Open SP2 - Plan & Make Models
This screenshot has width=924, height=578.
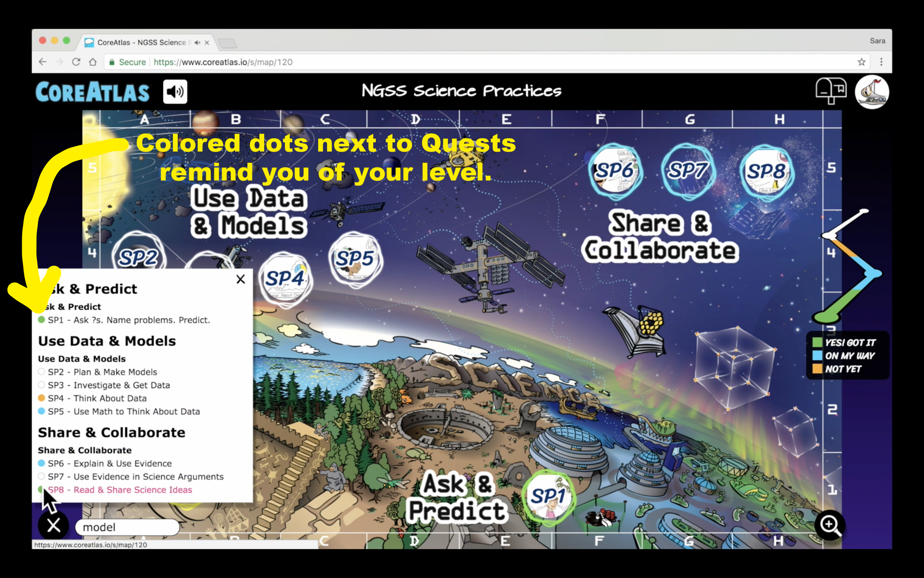point(102,372)
